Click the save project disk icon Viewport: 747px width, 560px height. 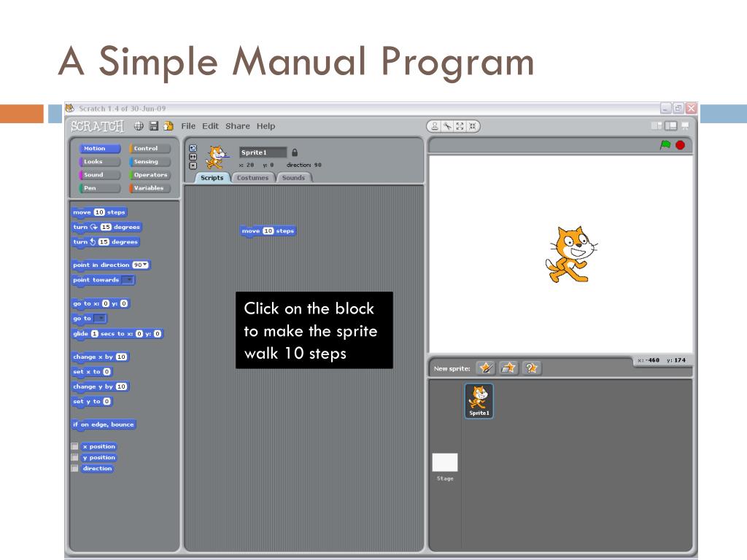coord(153,125)
